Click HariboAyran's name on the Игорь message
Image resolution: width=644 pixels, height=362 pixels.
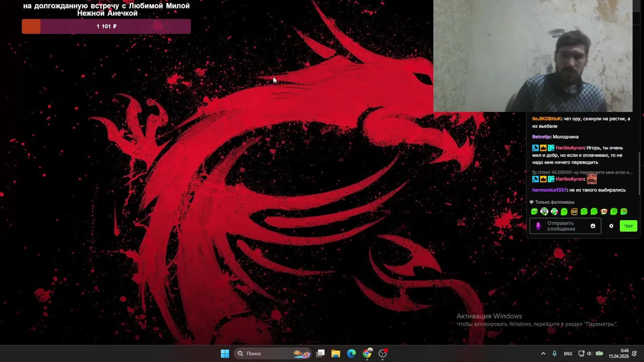point(570,148)
